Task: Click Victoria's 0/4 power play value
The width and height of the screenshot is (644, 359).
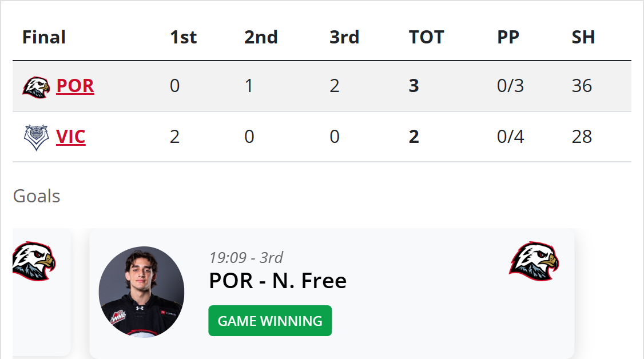Action: pos(510,137)
